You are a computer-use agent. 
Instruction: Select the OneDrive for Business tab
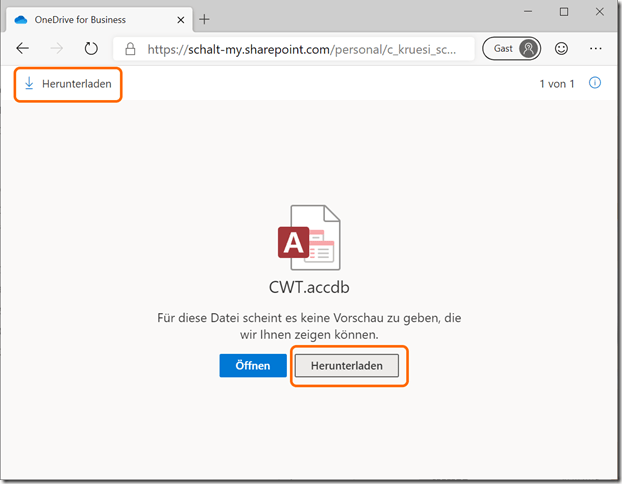point(90,18)
